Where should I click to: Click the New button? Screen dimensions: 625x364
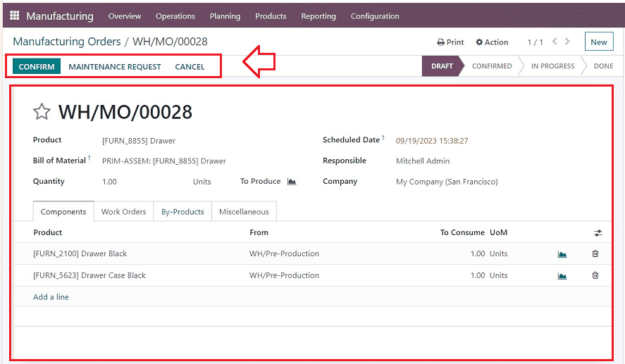[599, 42]
